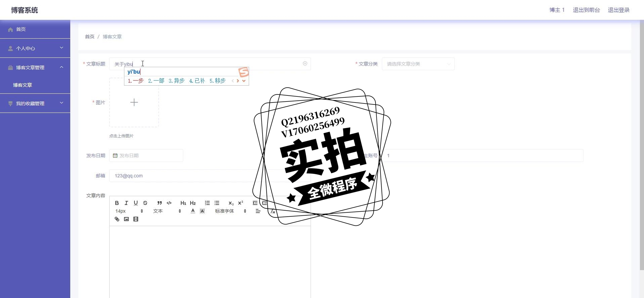The image size is (644, 298).
Task: Decrease indent in the editor
Action: tap(255, 203)
